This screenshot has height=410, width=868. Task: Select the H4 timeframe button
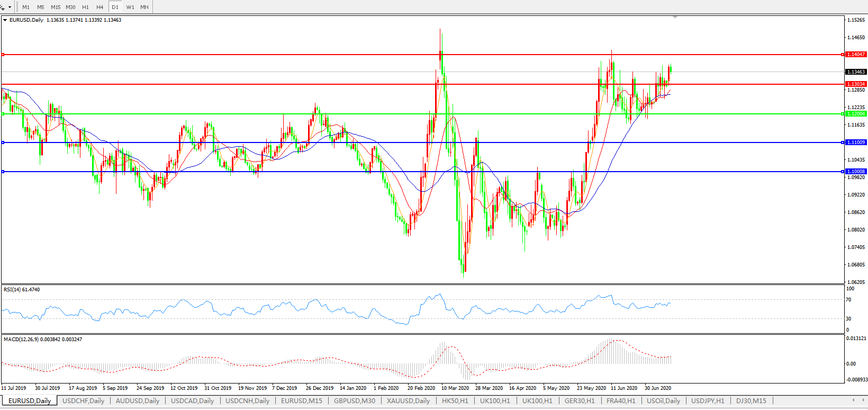pyautogui.click(x=100, y=7)
